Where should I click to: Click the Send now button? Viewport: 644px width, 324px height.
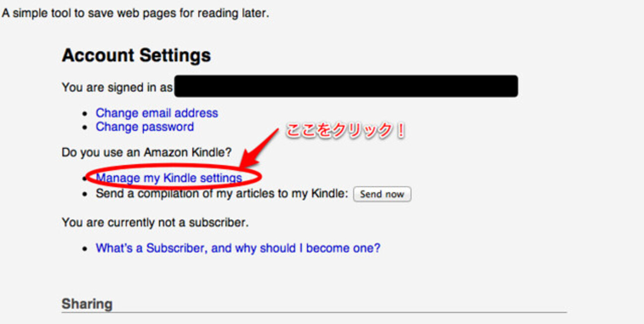(x=382, y=194)
